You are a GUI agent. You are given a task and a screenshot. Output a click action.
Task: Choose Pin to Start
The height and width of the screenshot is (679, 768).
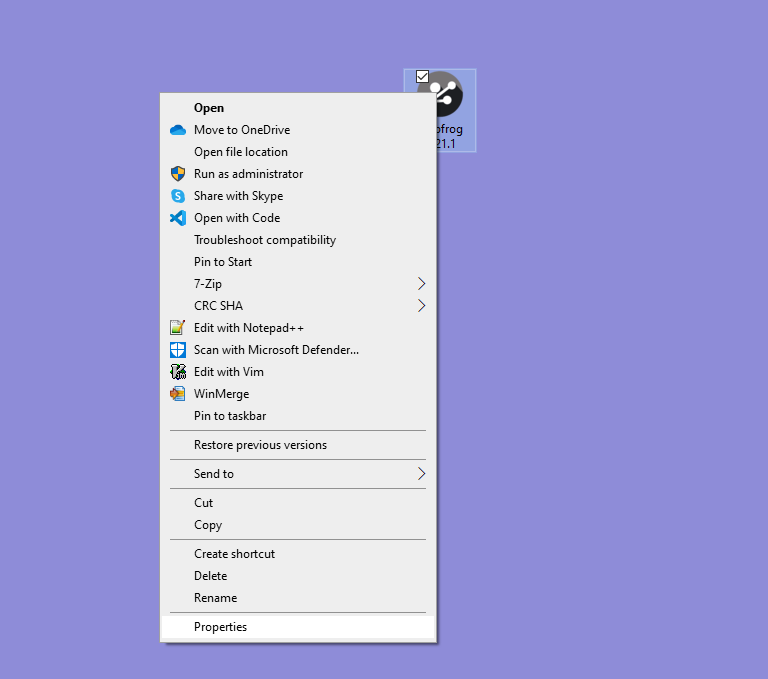(223, 262)
